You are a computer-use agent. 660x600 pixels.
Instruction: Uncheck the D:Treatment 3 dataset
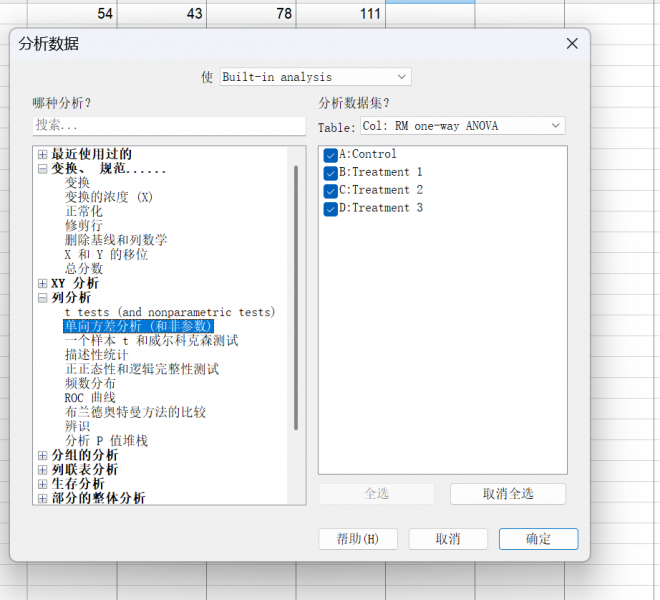(x=330, y=209)
